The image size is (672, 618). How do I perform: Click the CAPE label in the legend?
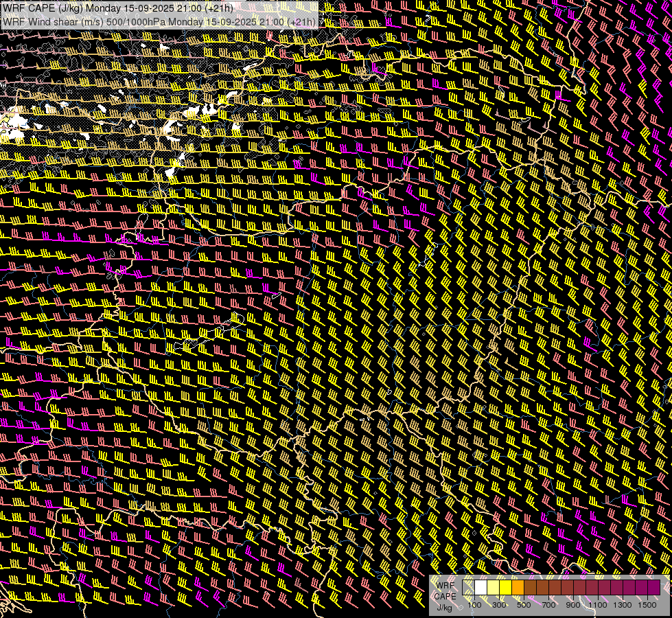coord(445,597)
